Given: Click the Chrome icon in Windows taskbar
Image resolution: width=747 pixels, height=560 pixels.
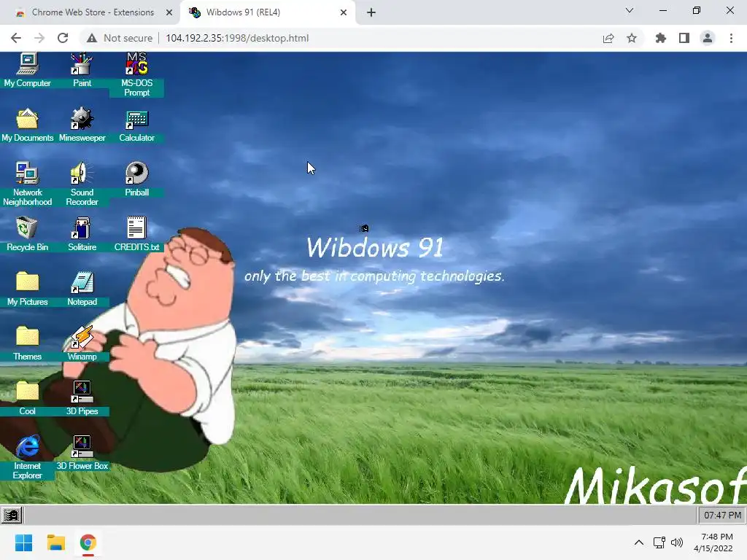Looking at the screenshot, I should [88, 542].
